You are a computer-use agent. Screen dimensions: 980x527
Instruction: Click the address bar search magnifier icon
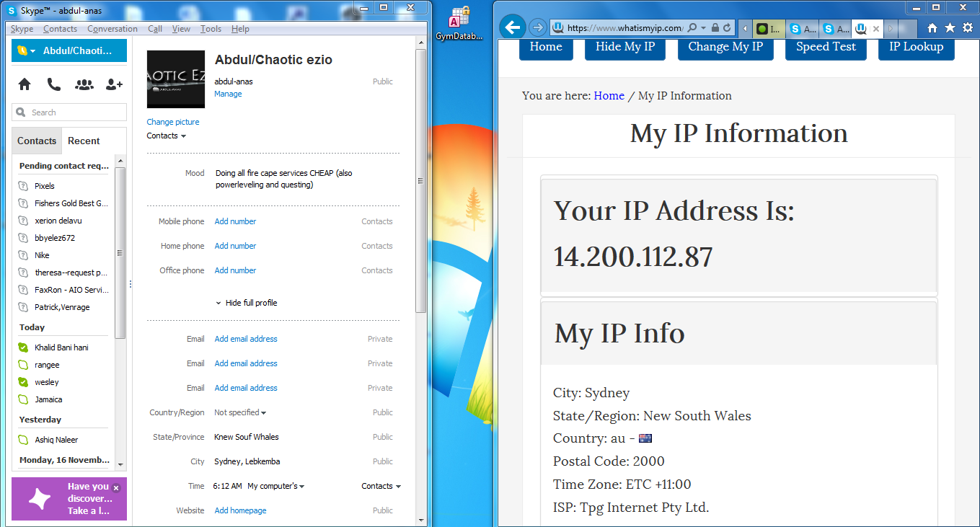[x=692, y=28]
